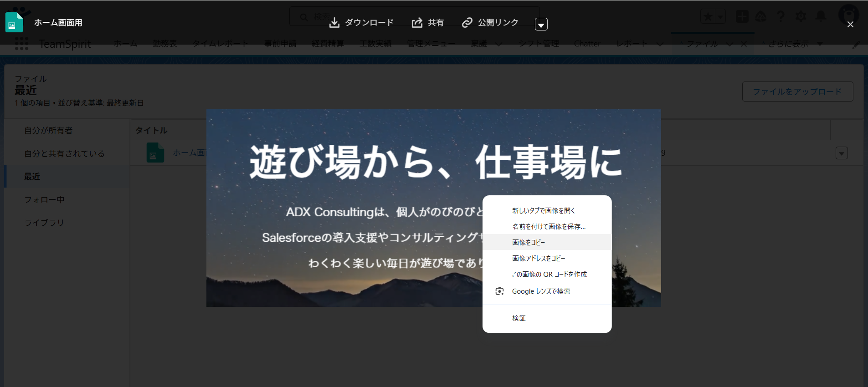This screenshot has width=868, height=387.
Task: Click the favorites star icon behind overlay
Action: click(708, 17)
